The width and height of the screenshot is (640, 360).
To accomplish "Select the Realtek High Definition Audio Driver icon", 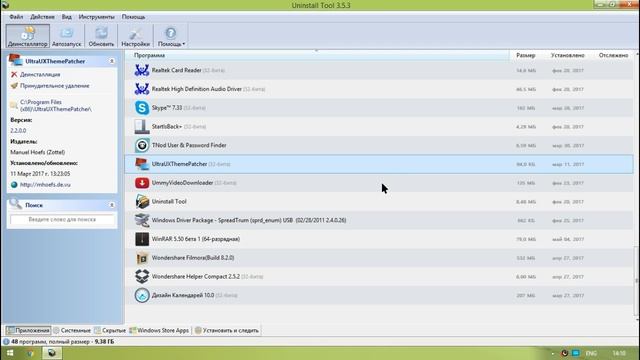I will click(x=142, y=89).
